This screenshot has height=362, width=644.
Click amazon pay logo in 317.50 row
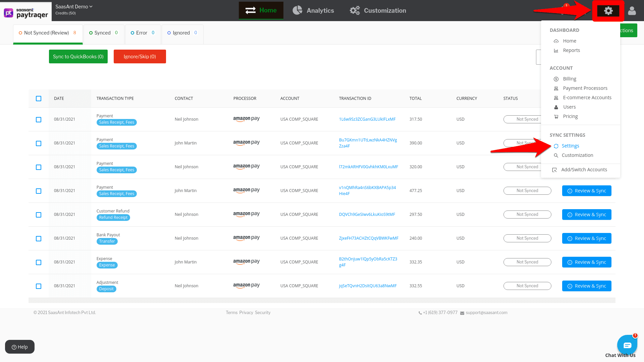point(247,119)
